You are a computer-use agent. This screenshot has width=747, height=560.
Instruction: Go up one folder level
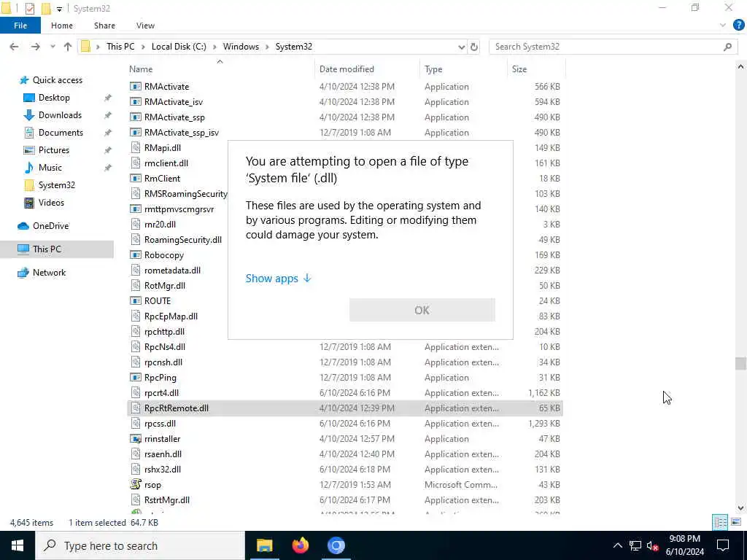click(x=68, y=47)
